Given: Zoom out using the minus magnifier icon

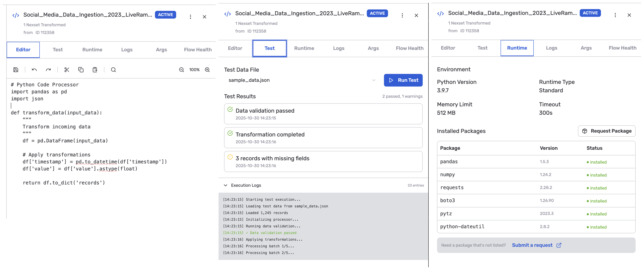Looking at the screenshot, I should click(x=182, y=70).
